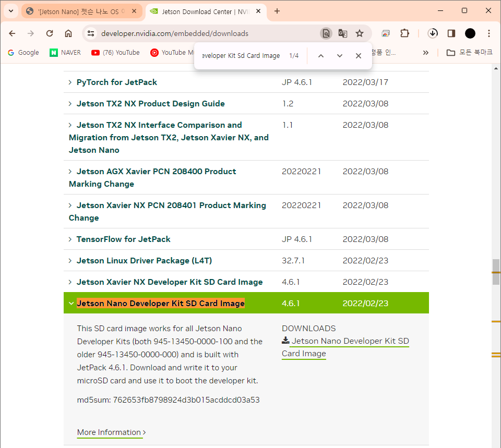Go to previous find result
This screenshot has height=448, width=501.
pos(321,56)
